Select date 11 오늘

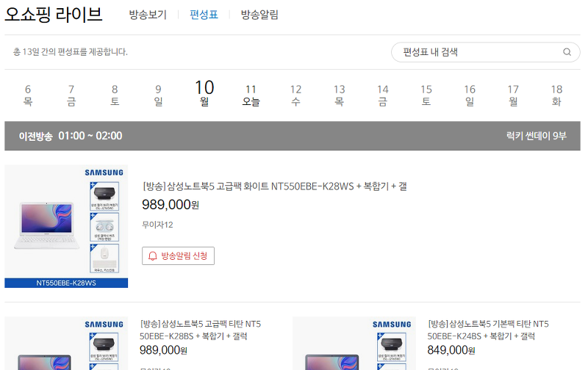pyautogui.click(x=251, y=95)
